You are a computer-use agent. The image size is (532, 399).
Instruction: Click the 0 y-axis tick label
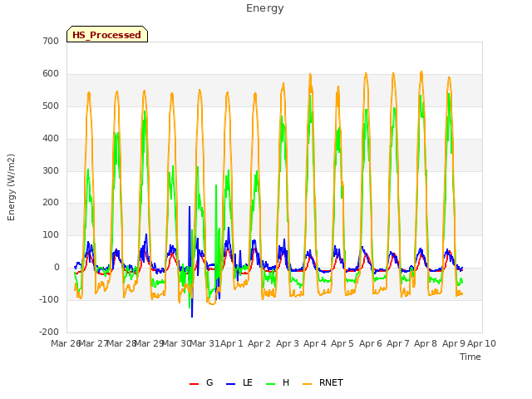(57, 268)
